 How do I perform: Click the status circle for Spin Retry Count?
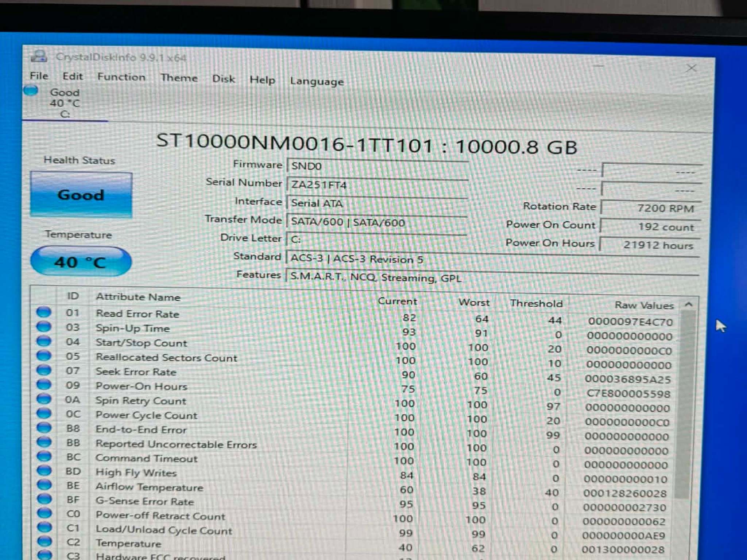pos(44,399)
